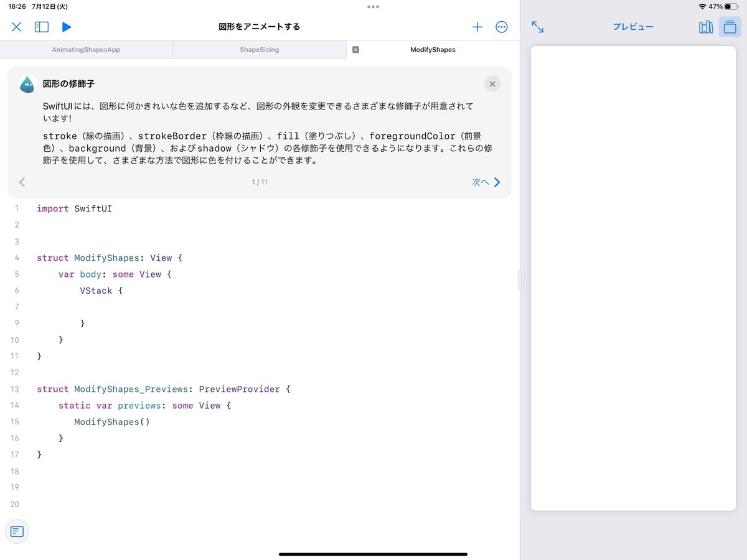Click 次へ to advance the guide

pyautogui.click(x=486, y=182)
